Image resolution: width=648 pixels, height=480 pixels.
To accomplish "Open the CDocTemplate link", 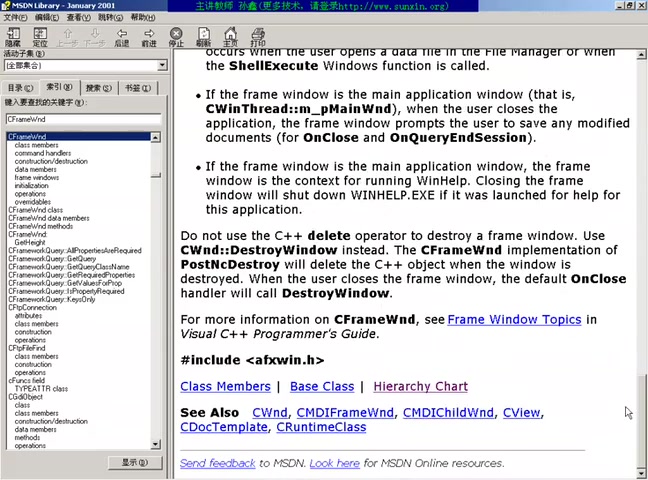I will click(x=224, y=427).
